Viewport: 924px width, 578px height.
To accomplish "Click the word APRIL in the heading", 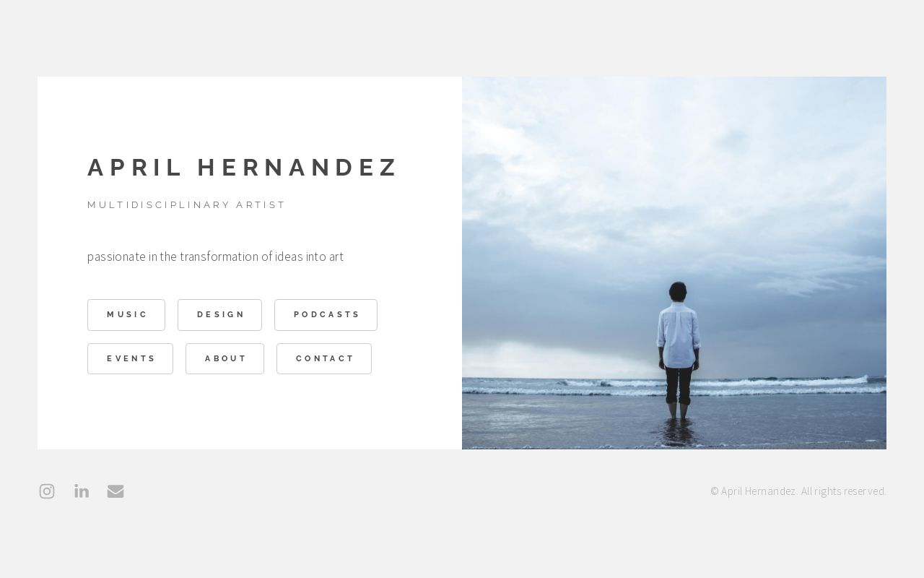I will click(x=135, y=168).
